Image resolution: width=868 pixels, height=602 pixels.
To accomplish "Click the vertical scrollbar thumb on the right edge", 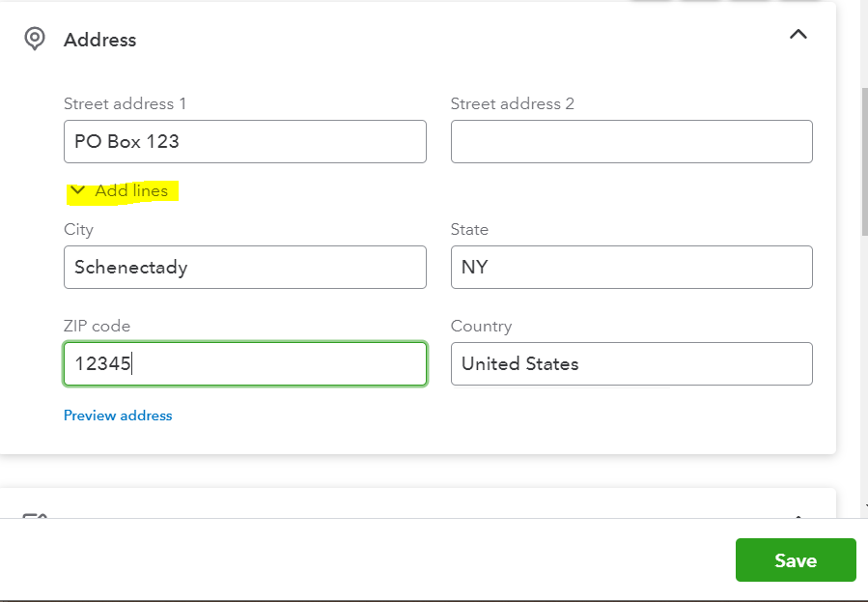I will pos(865,161).
